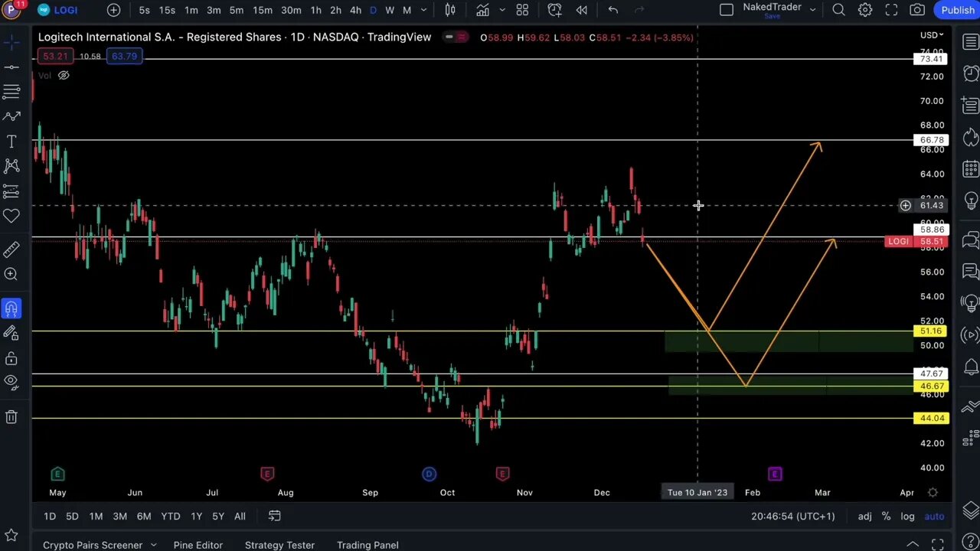Select the 1h timeframe
980x551 pixels.
315,10
